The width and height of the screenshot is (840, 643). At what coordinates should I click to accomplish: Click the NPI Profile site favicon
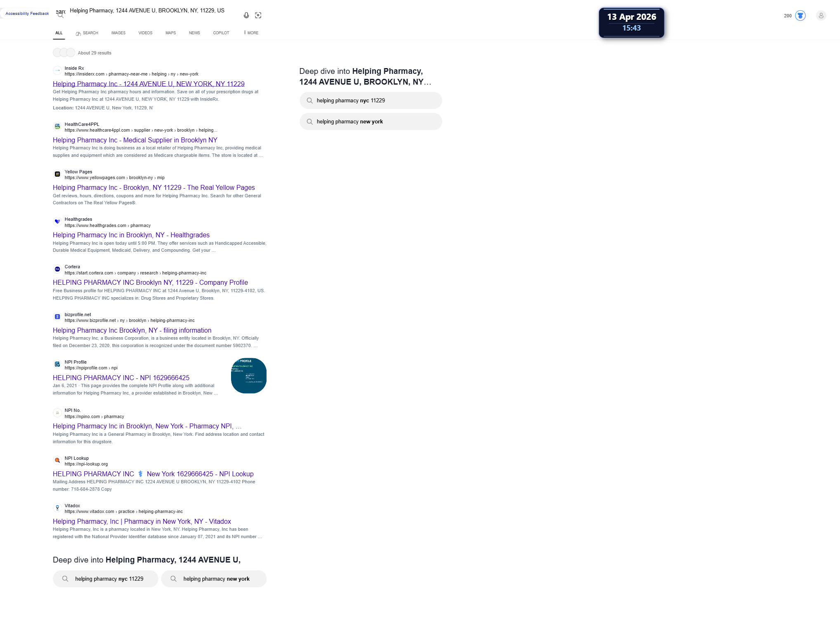click(57, 364)
